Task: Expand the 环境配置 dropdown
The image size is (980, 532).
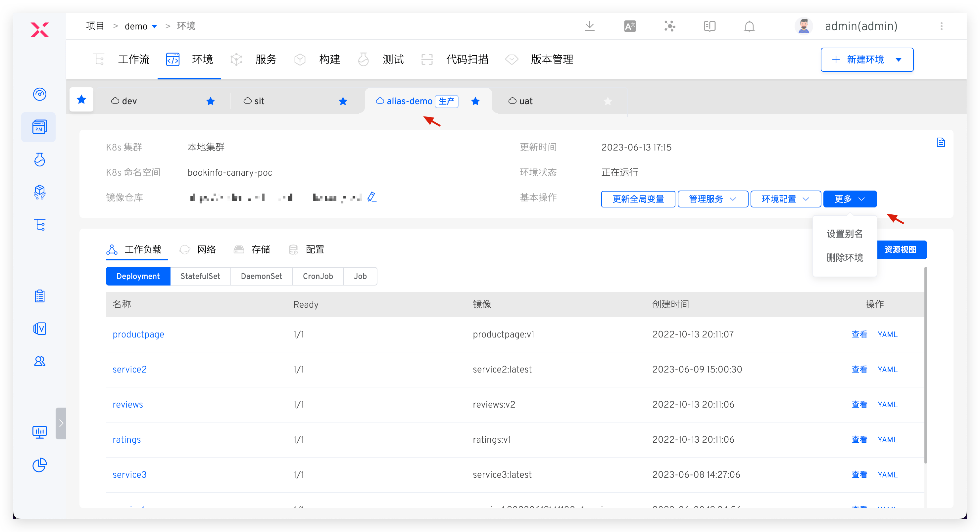Action: point(785,199)
